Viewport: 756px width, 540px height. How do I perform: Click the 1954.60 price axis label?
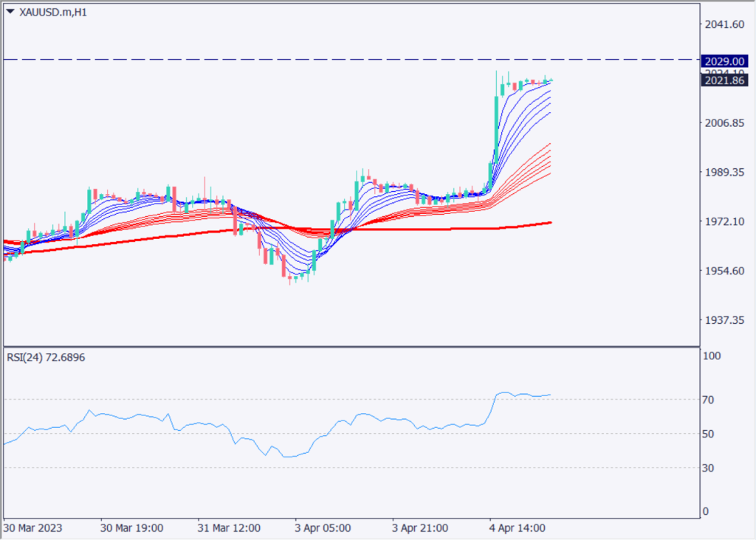point(724,271)
